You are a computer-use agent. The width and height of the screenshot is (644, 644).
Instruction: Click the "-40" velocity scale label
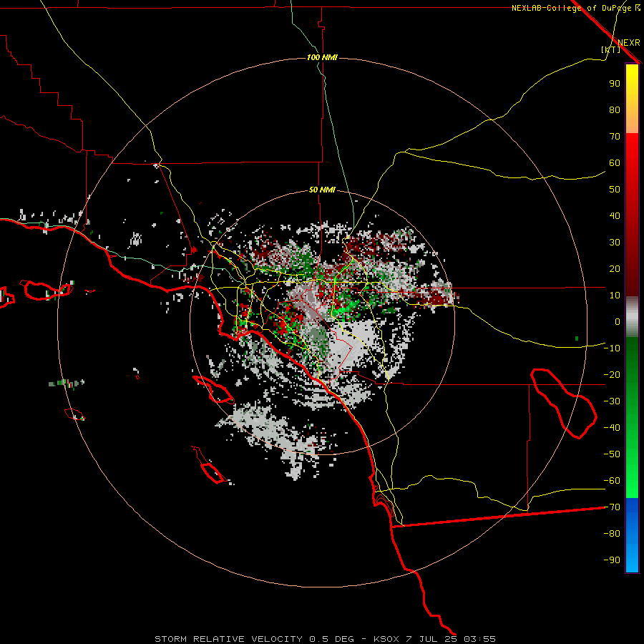[612, 428]
